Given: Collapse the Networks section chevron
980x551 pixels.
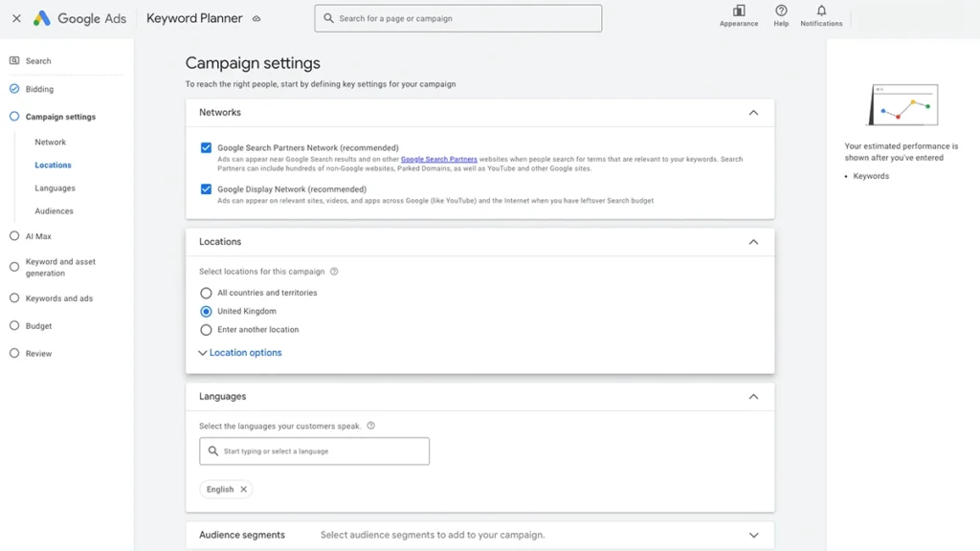Looking at the screenshot, I should click(754, 113).
